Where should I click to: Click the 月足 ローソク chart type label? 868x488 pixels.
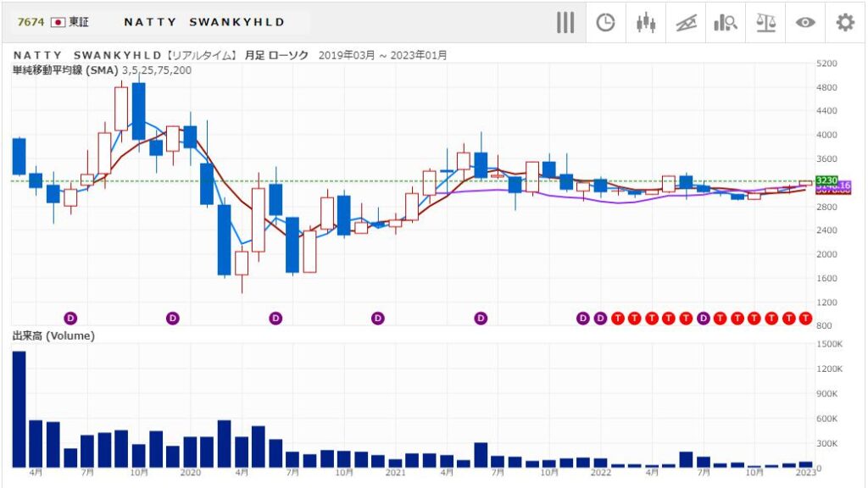click(x=276, y=55)
